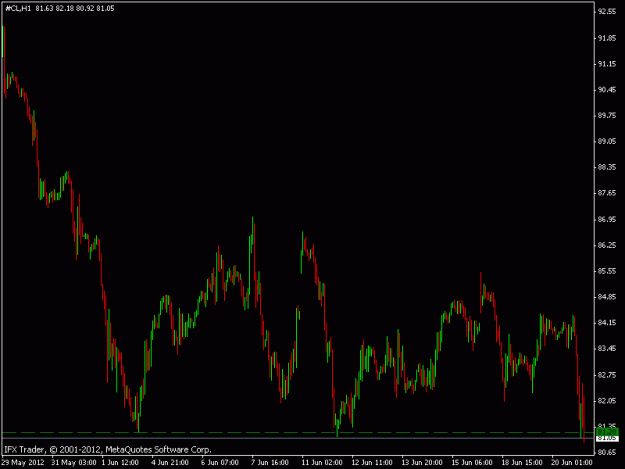Click the 91.15 price axis label

(607, 64)
